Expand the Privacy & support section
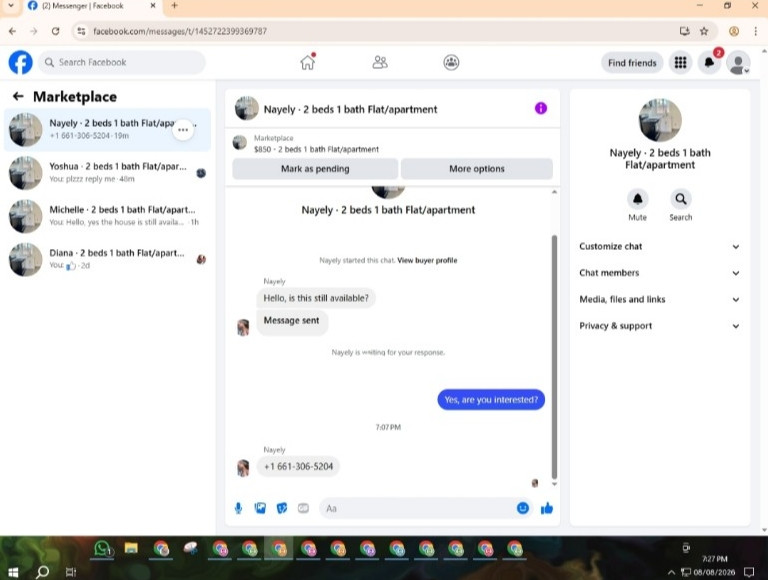This screenshot has width=768, height=580. coord(659,326)
